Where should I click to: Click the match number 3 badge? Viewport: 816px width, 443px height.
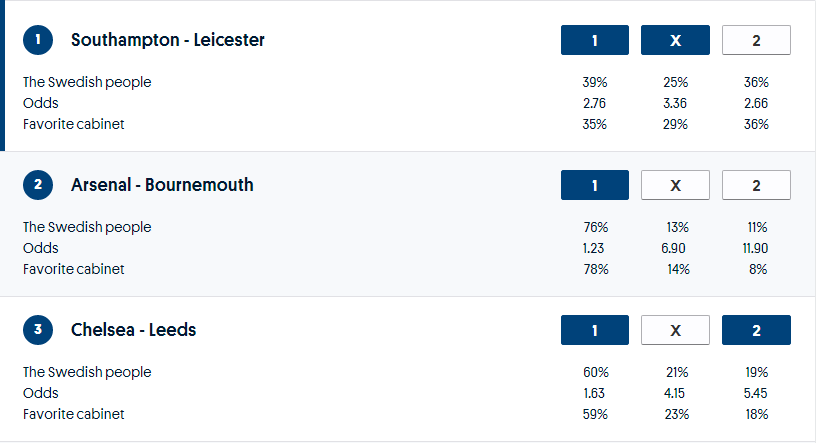(x=38, y=330)
